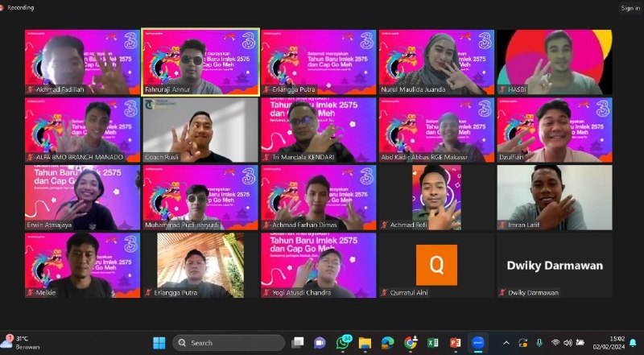Viewport: 644px width, 355px height.
Task: Click muted mic icon beside HASBI
Action: coord(502,89)
